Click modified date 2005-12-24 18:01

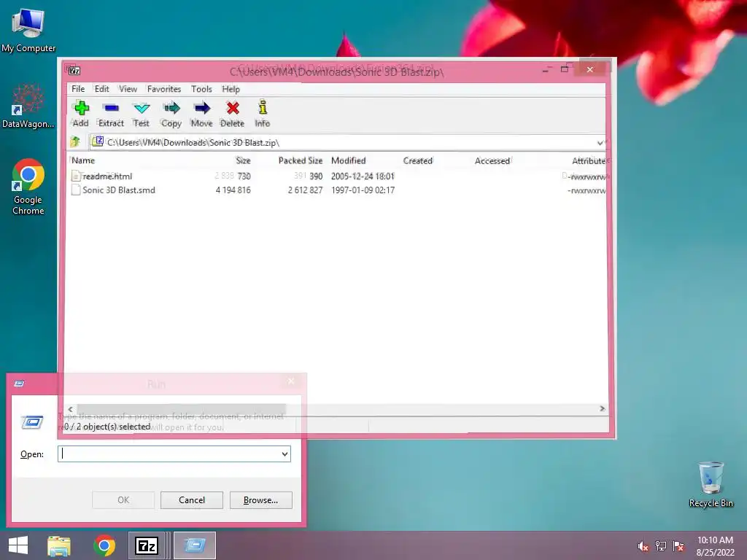click(363, 176)
